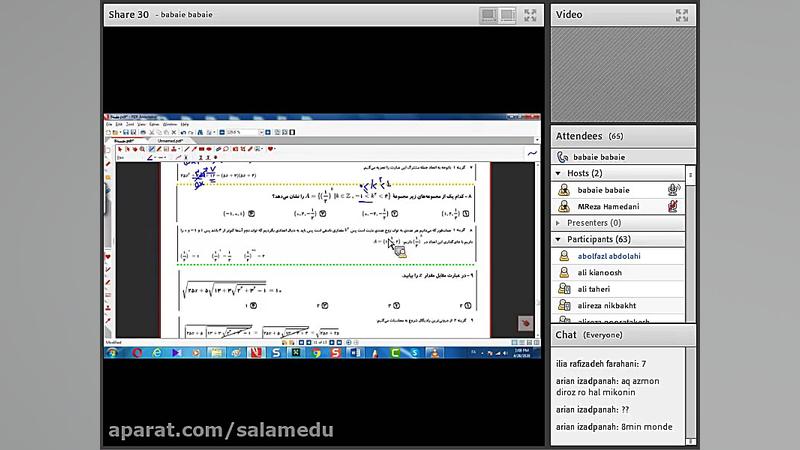Click the Chat pod scrollbar
800x450 pixels.
(x=690, y=395)
